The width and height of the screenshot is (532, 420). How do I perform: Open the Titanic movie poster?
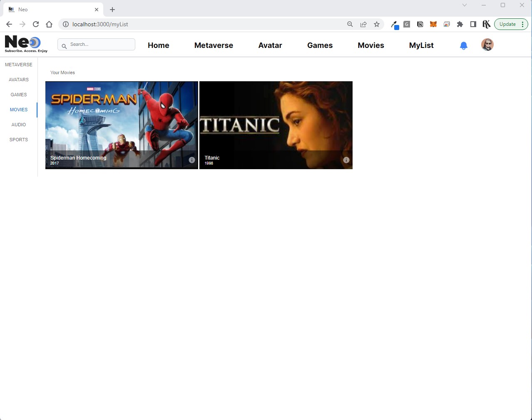coord(276,125)
